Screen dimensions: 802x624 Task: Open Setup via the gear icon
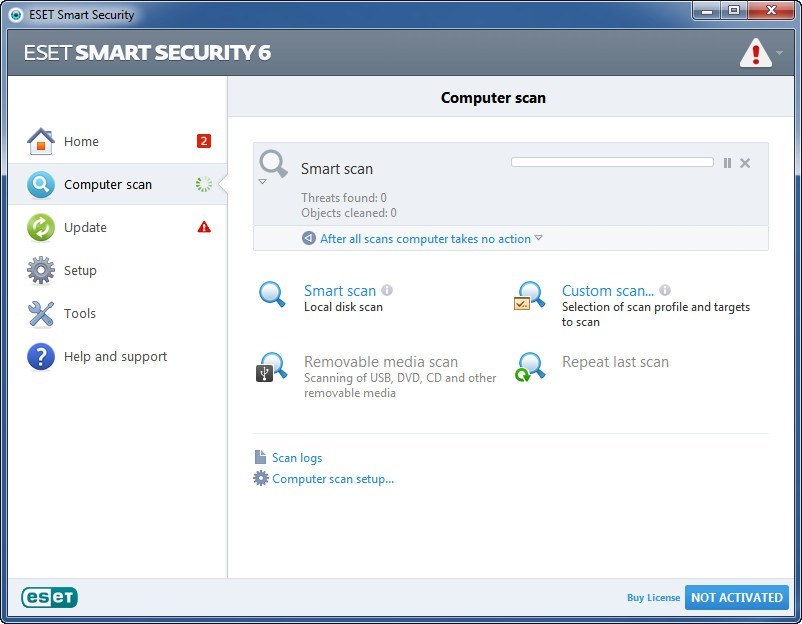[x=40, y=270]
